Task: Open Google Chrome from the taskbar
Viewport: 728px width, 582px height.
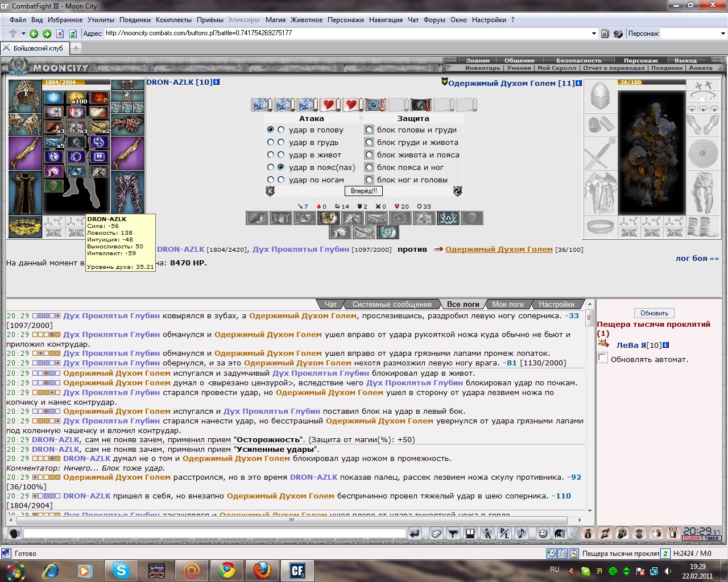Action: [227, 570]
